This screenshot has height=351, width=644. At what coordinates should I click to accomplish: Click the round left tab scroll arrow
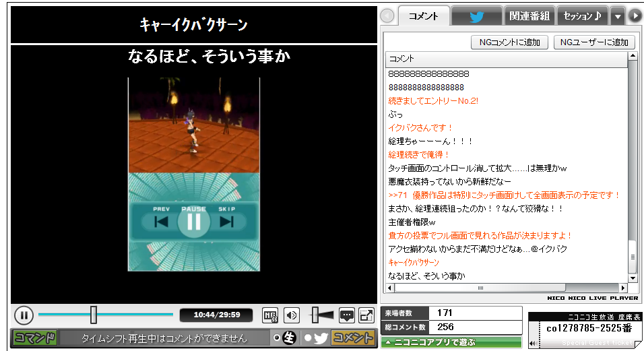(387, 16)
